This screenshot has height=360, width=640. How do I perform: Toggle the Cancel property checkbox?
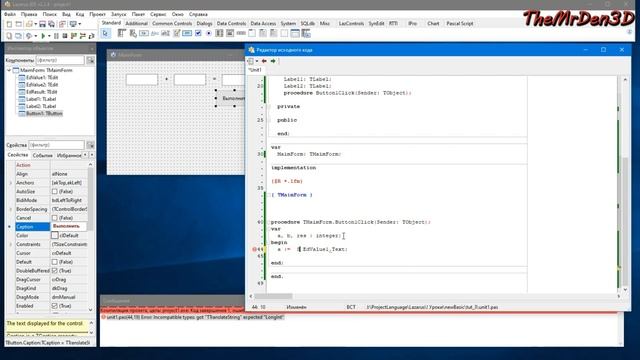pyautogui.click(x=55, y=218)
